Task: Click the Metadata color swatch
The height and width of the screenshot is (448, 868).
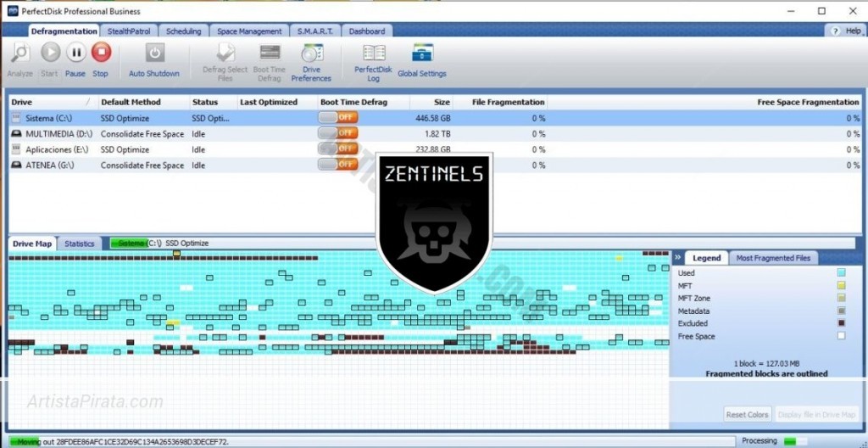Action: [842, 311]
